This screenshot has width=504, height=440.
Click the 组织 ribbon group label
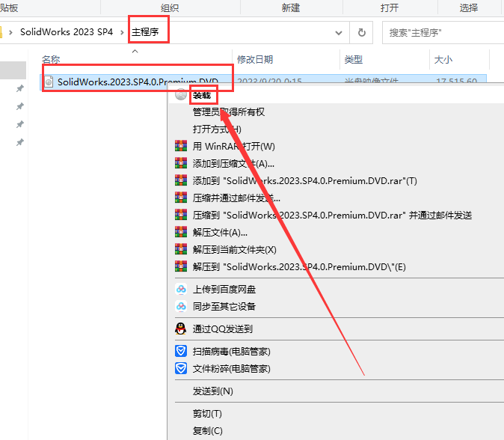click(x=170, y=7)
